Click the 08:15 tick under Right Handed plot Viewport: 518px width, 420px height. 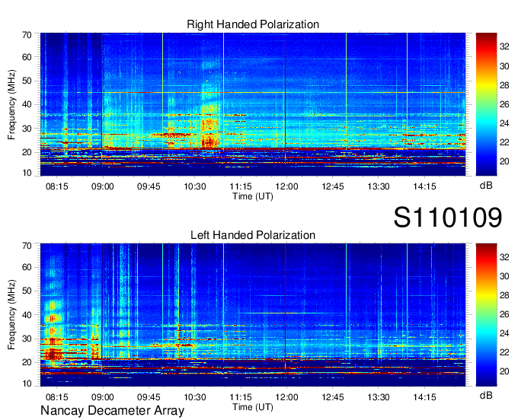pos(57,186)
